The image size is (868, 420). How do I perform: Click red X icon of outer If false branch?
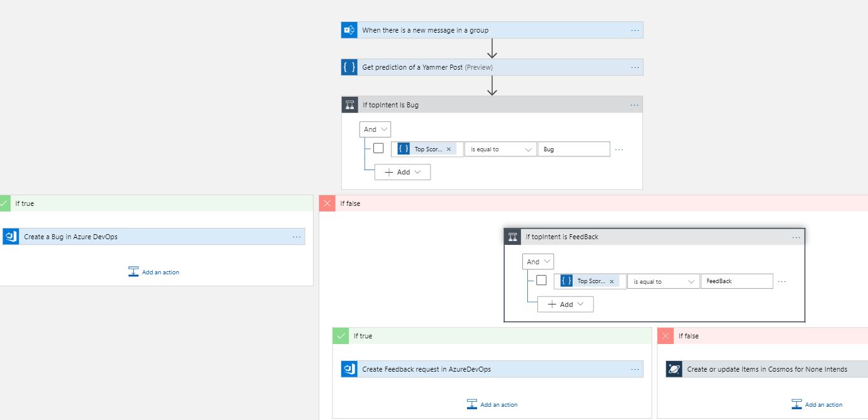[327, 203]
